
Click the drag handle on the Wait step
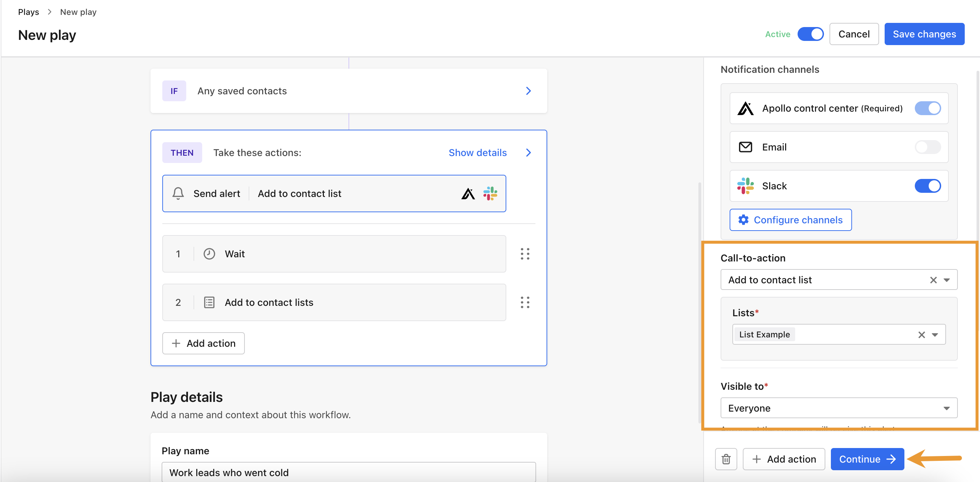point(525,254)
